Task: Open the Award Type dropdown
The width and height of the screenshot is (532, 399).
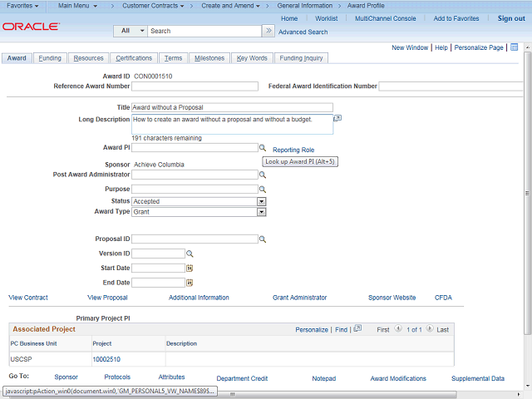Action: (x=261, y=212)
